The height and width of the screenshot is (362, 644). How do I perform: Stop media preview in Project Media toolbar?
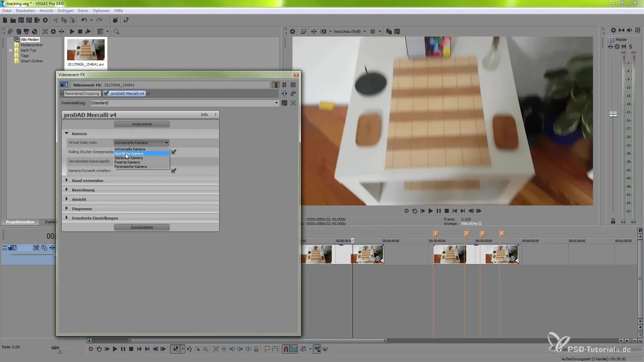[80, 32]
